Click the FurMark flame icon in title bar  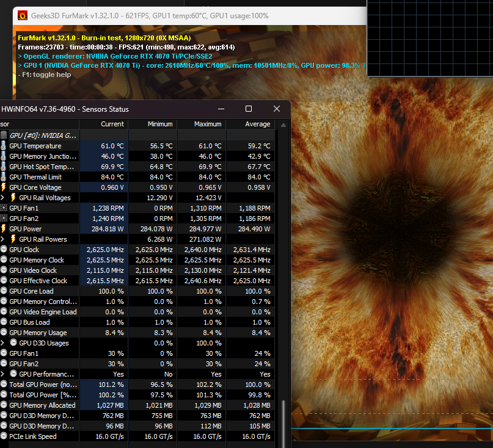[x=23, y=15]
